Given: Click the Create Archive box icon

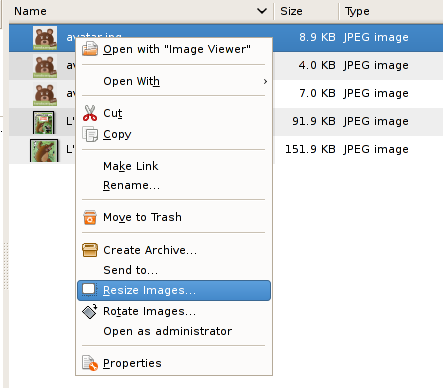Looking at the screenshot, I should pyautogui.click(x=90, y=250).
